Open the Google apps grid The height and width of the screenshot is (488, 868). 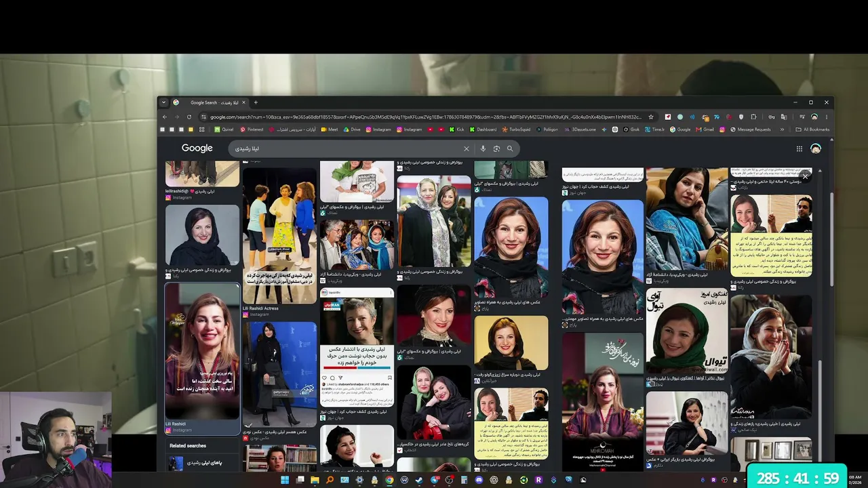(x=800, y=148)
